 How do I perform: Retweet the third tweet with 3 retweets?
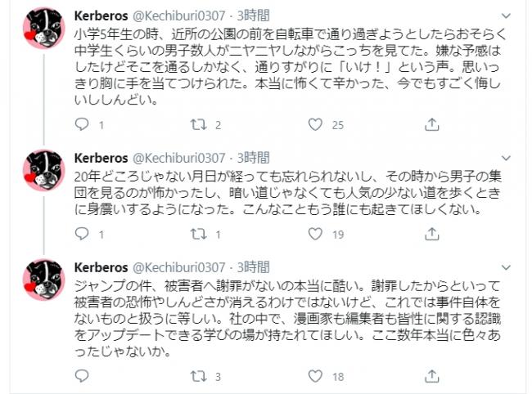199,376
